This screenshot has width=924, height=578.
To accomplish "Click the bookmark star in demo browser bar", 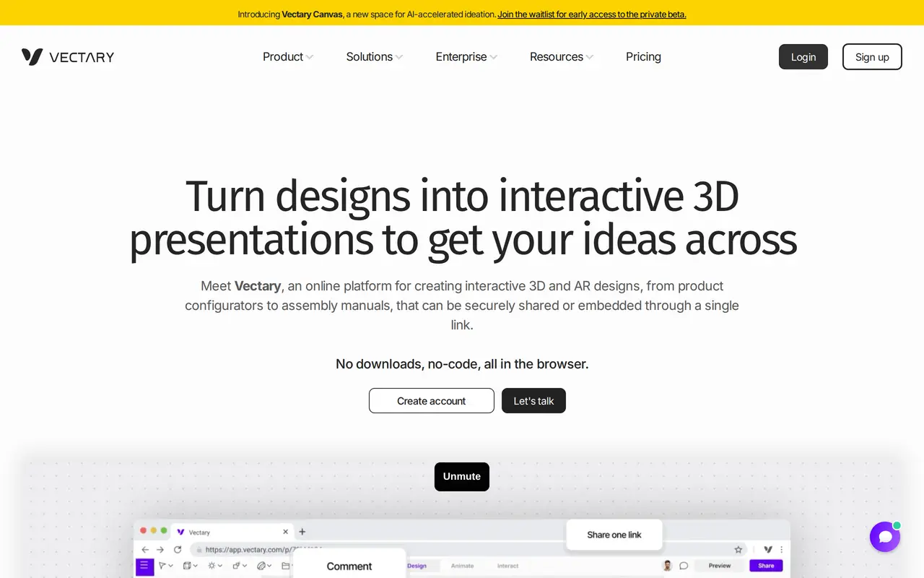I will (738, 550).
